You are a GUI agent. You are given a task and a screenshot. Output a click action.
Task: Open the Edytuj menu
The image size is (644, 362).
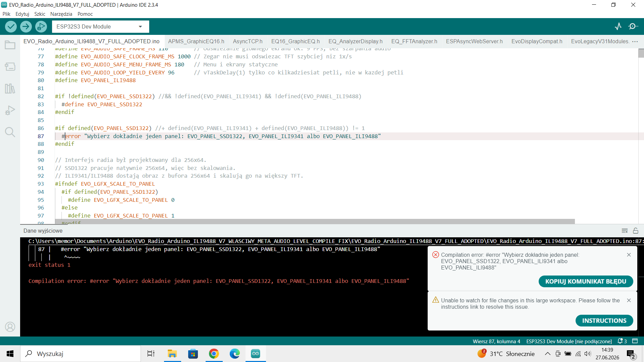(x=22, y=14)
